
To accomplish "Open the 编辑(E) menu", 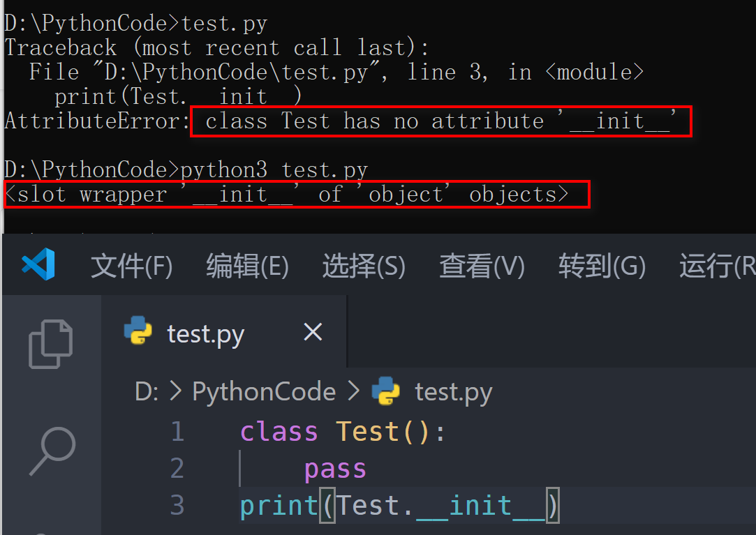I will [247, 266].
